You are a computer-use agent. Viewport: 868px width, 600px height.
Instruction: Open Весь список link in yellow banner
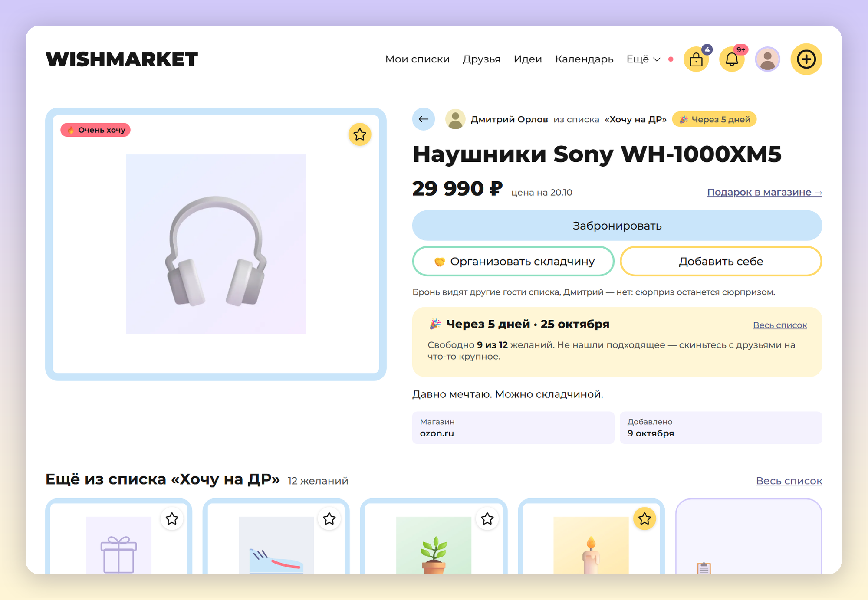(x=780, y=325)
